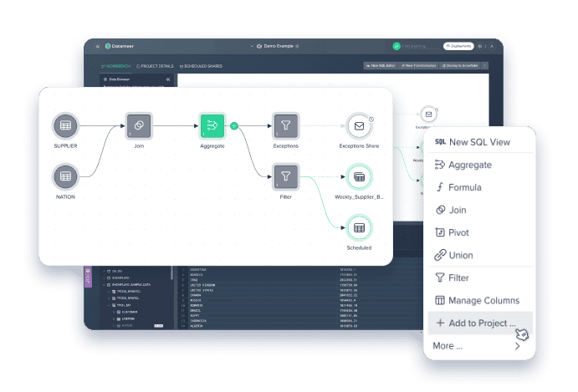Click the Data Browser tree scrollbar
Viewport: 578px width, 392px height.
point(171,272)
